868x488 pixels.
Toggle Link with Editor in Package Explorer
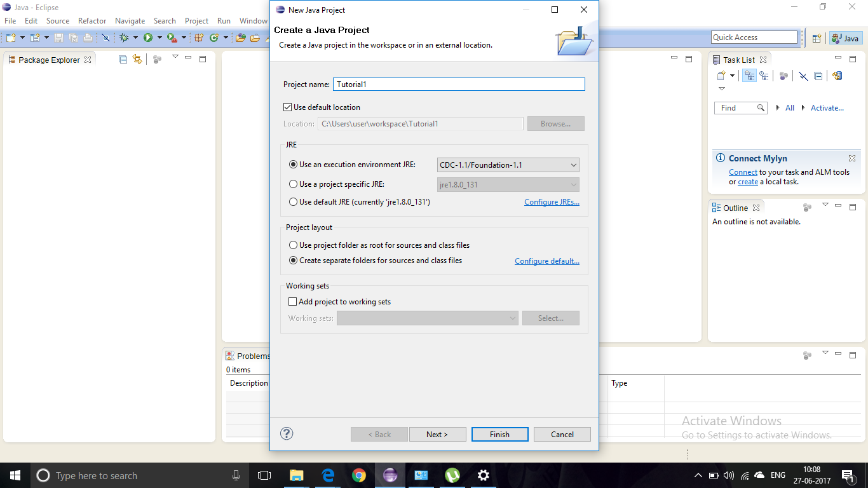(137, 59)
